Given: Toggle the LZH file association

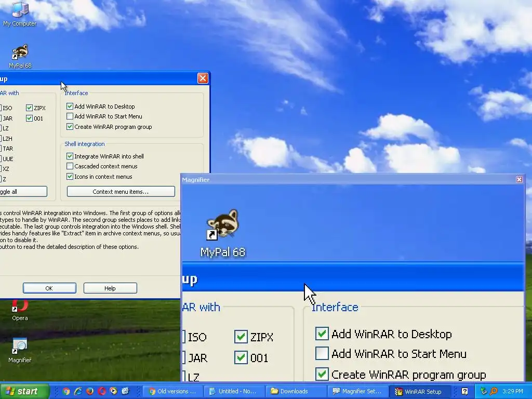Looking at the screenshot, I should [7, 138].
